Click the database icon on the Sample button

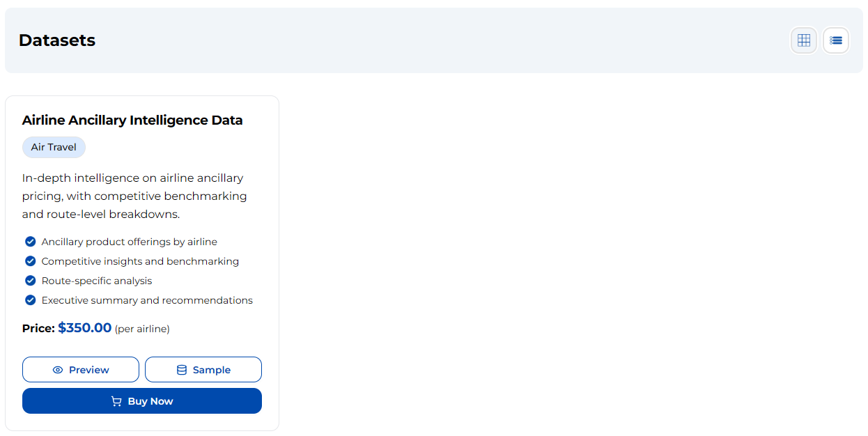tap(182, 370)
